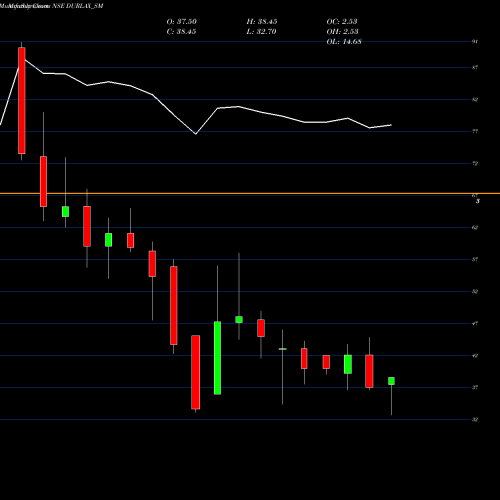Viewport: 500px width, 500px height.
Task: Click the tallest red candle near 91
Action: point(22,100)
